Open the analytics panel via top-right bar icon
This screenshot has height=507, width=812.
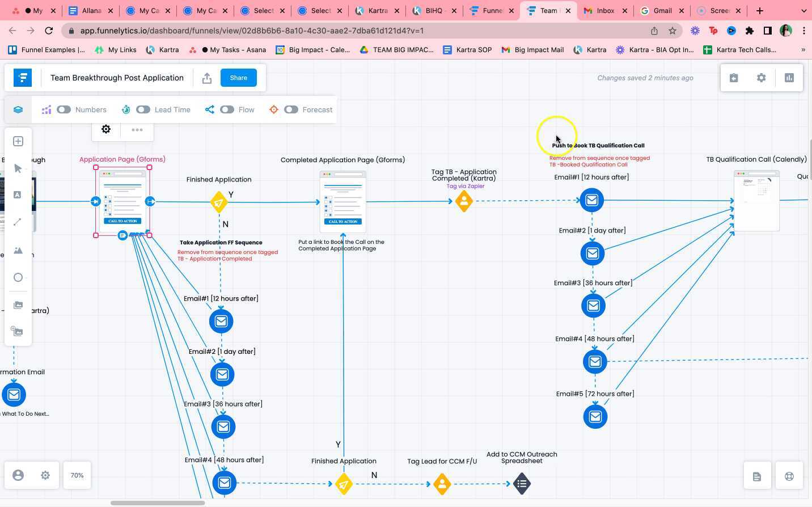(x=789, y=78)
